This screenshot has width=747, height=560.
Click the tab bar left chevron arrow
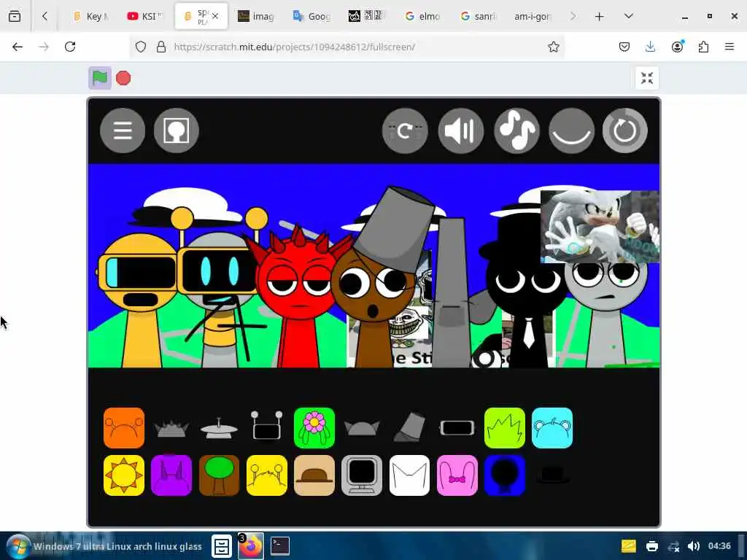point(44,16)
